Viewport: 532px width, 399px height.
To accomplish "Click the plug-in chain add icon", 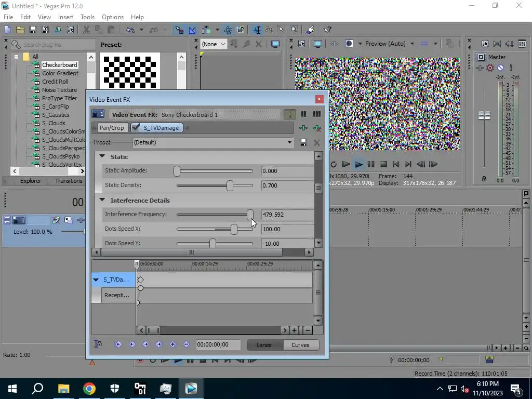I will click(303, 128).
